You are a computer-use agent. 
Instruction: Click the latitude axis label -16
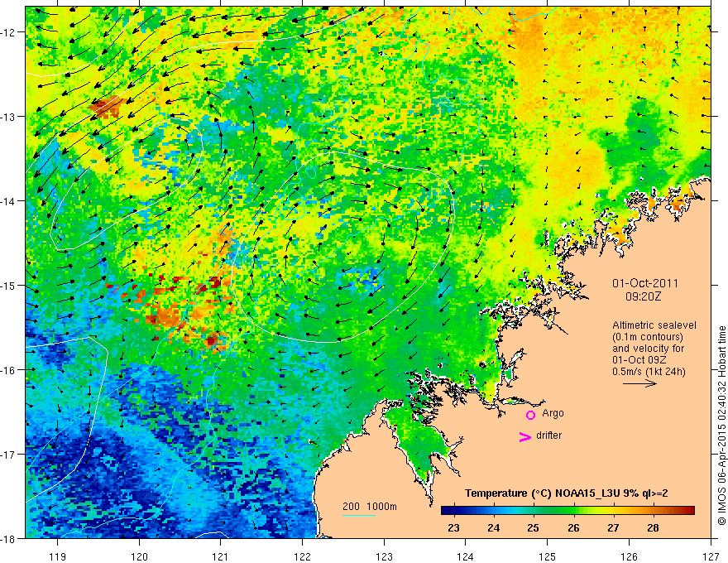tap(9, 370)
